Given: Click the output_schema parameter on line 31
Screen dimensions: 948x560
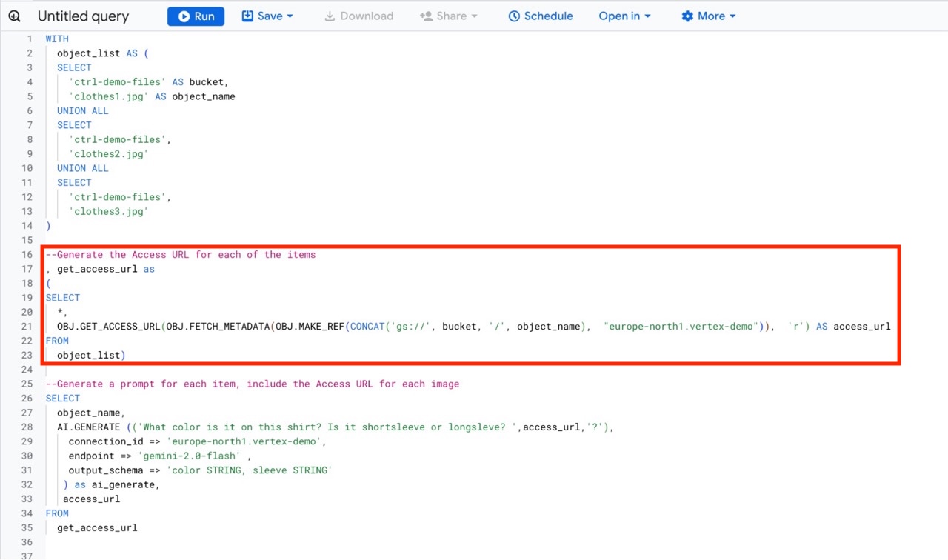Looking at the screenshot, I should tap(106, 470).
